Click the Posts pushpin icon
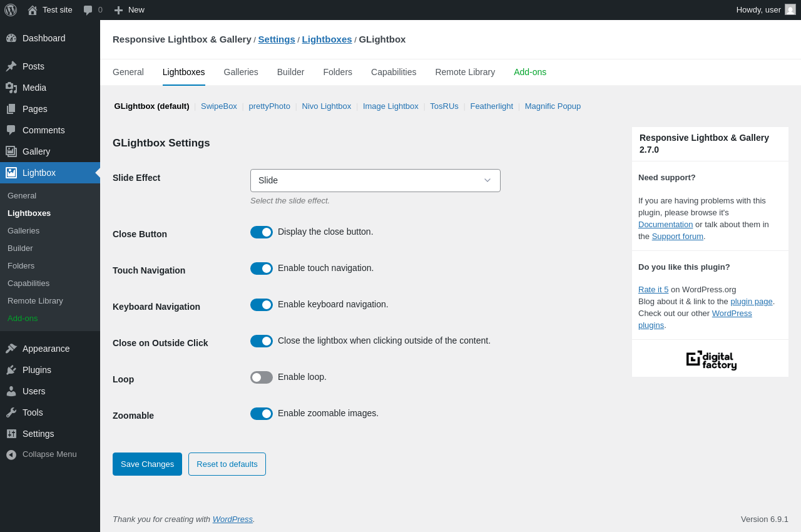This screenshot has width=801, height=532. point(11,66)
